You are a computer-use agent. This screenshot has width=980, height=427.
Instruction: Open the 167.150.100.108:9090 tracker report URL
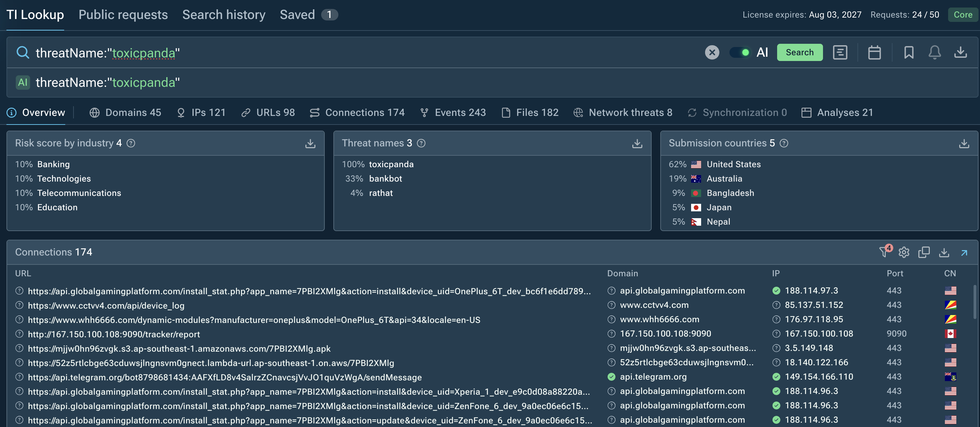pyautogui.click(x=114, y=334)
